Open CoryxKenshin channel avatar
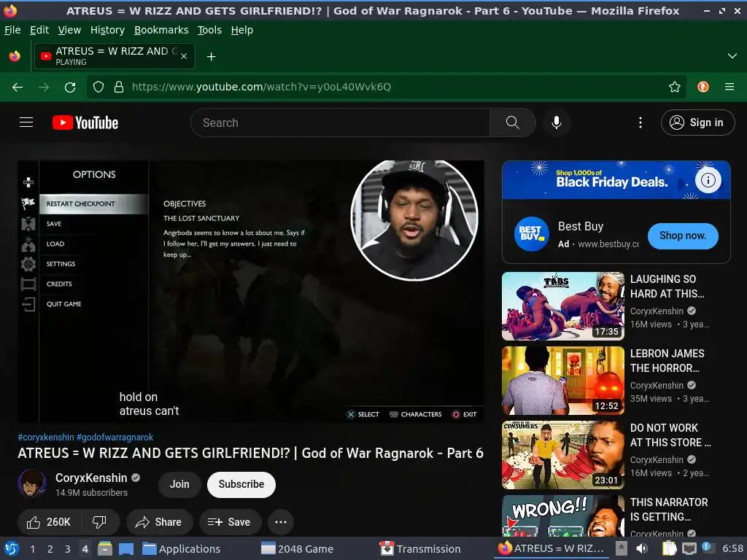The width and height of the screenshot is (747, 560). [x=32, y=483]
